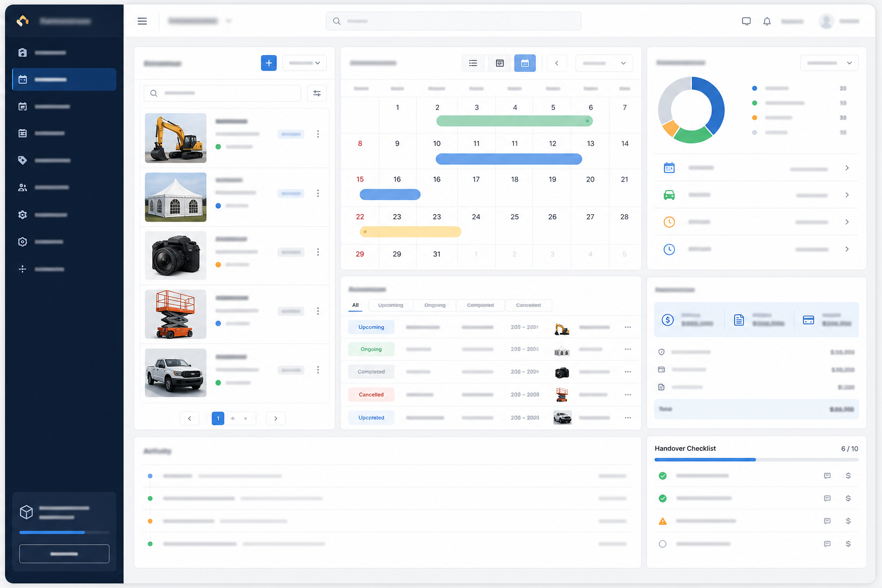Click the Completed status badge
This screenshot has height=588, width=882.
(371, 372)
